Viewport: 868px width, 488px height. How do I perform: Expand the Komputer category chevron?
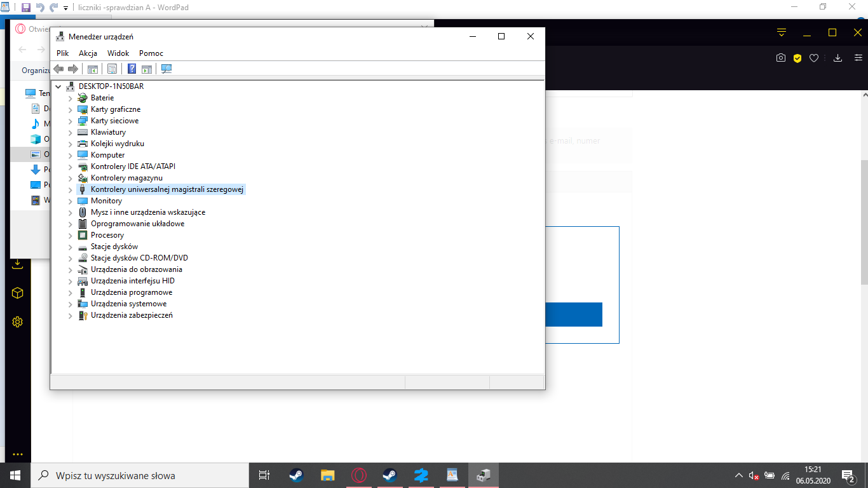pos(71,155)
